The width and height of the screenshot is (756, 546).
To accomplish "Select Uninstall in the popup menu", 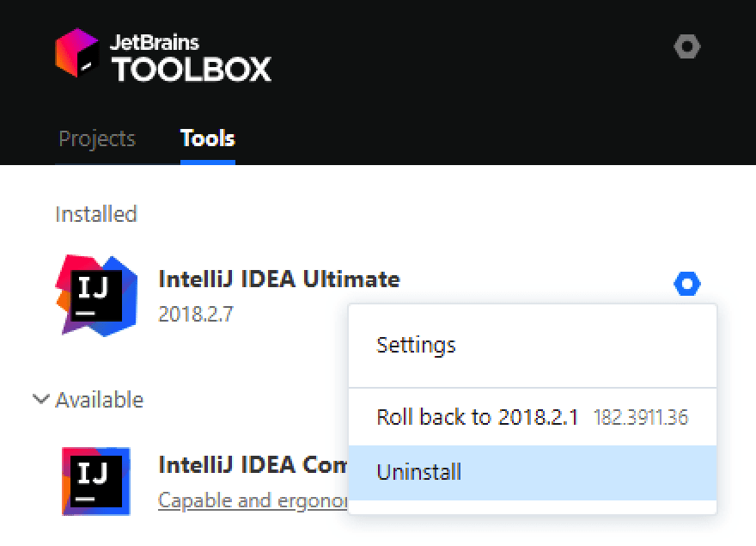I will tap(533, 473).
